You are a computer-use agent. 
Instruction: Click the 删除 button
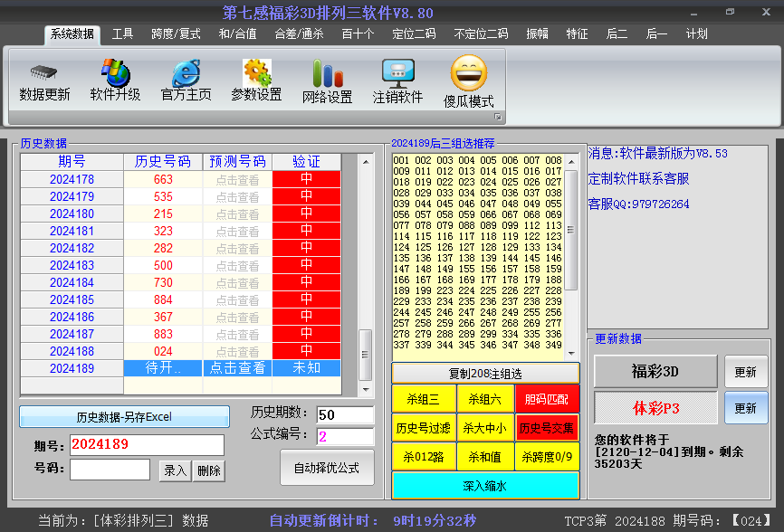point(209,470)
